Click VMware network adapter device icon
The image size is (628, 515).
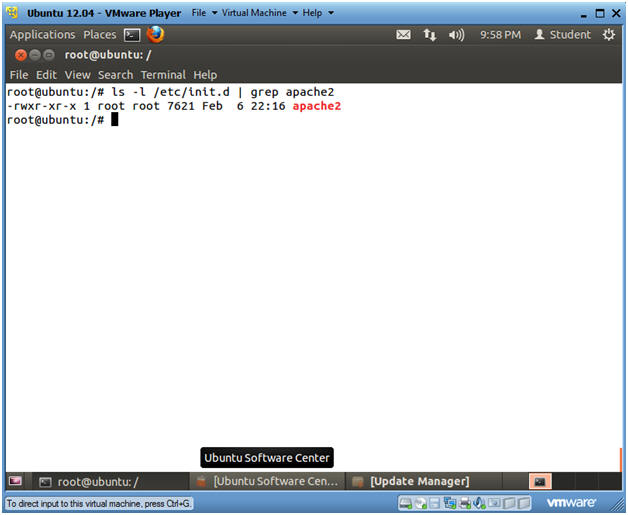pyautogui.click(x=450, y=503)
